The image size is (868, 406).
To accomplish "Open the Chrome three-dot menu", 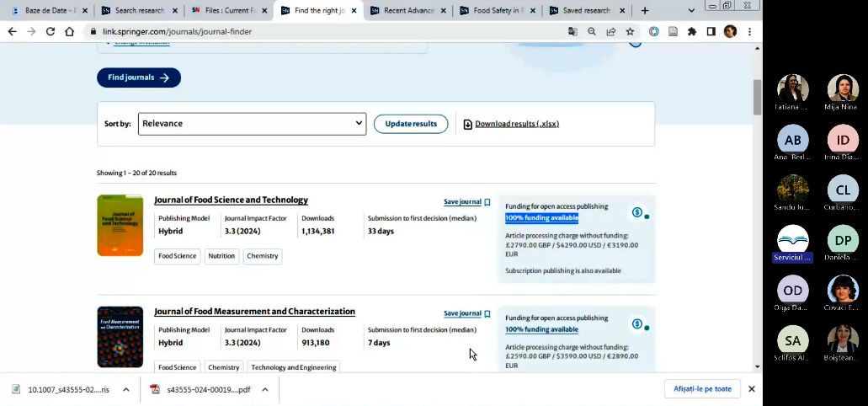I will [749, 31].
